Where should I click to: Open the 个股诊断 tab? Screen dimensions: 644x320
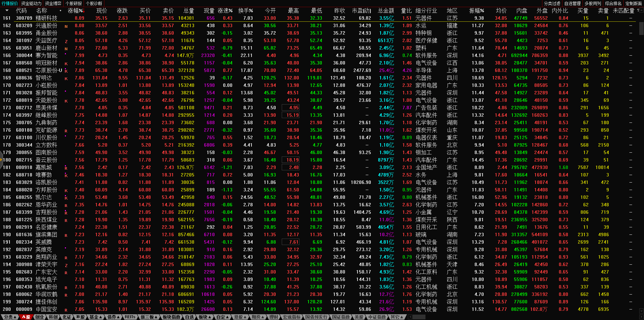pos(94,3)
